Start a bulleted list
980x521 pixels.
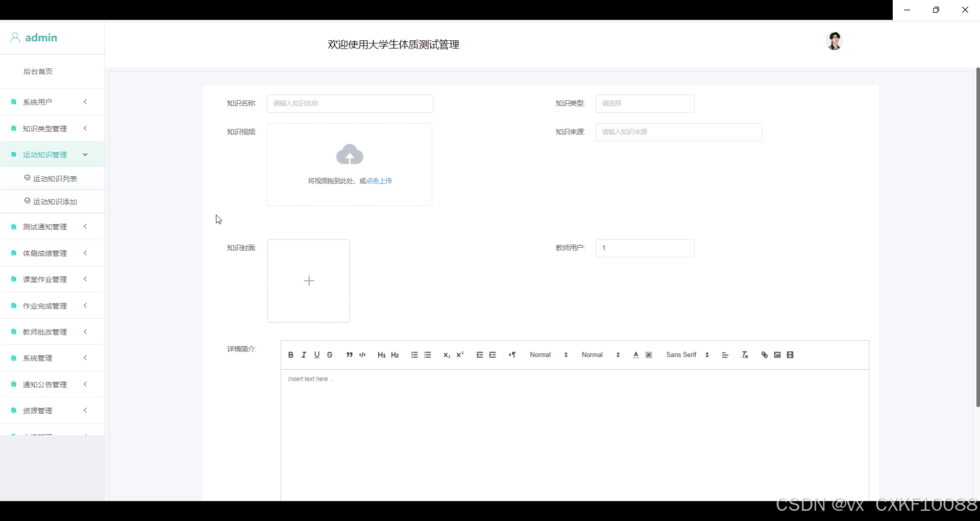(x=428, y=355)
